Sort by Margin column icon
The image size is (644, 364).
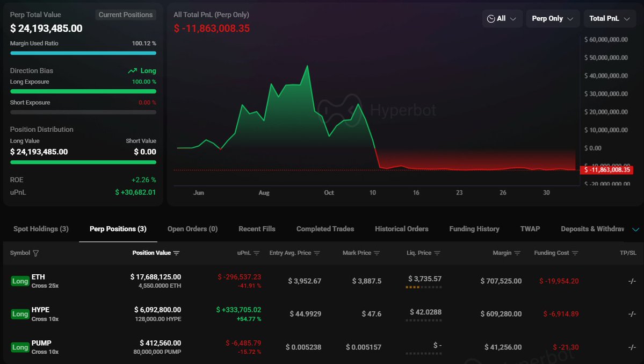pos(517,253)
